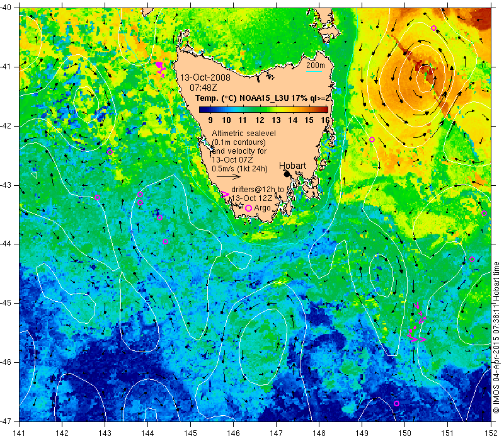Click the dark red 16°C end of the colorbar

[x=324, y=110]
